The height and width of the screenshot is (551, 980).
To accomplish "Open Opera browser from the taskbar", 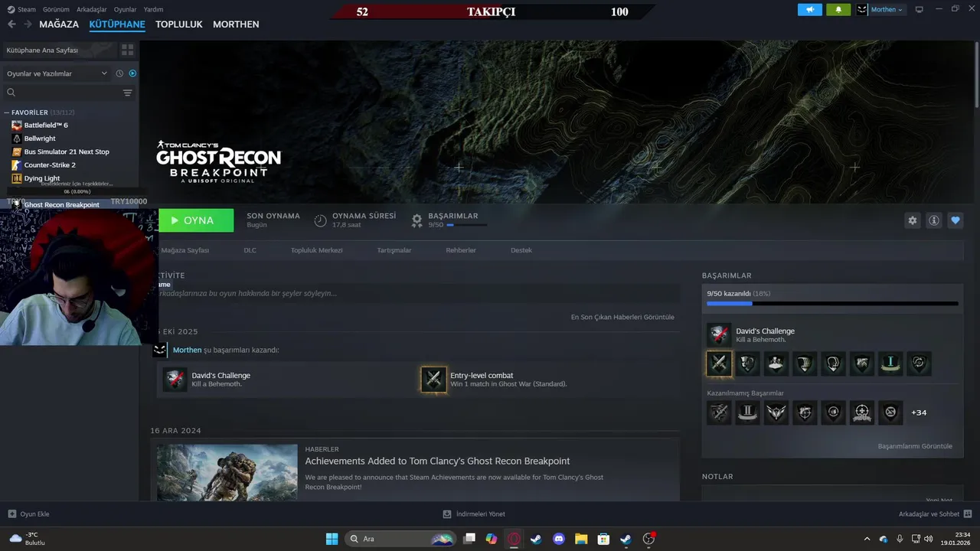I will [514, 539].
